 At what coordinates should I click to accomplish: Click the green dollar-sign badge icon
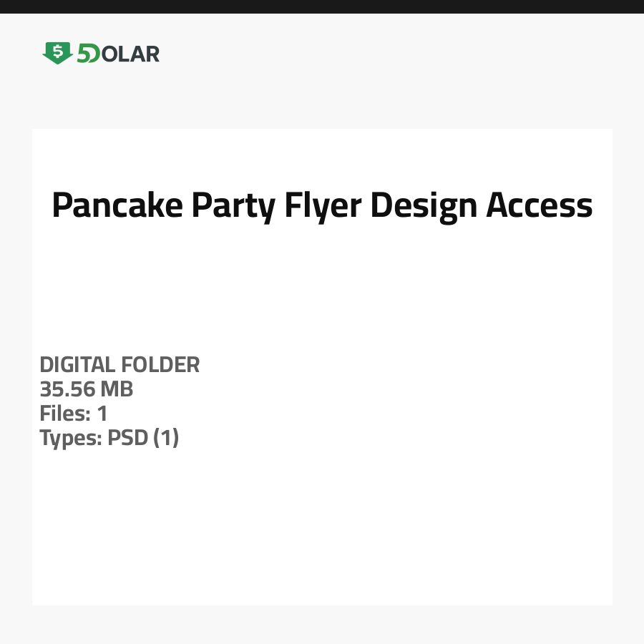[57, 52]
